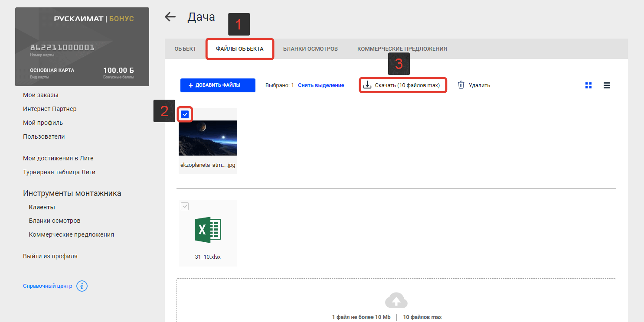Open the Справочный центр link
Screen dimensions: 644x322
coord(48,286)
